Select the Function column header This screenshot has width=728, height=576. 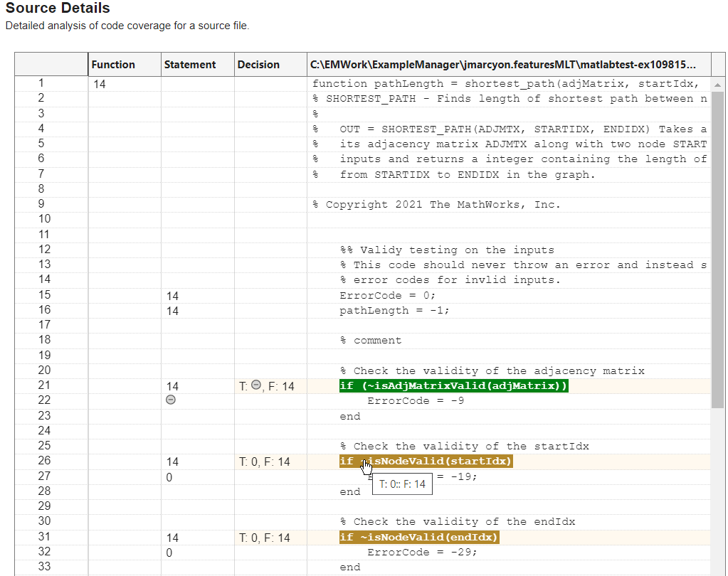click(113, 65)
